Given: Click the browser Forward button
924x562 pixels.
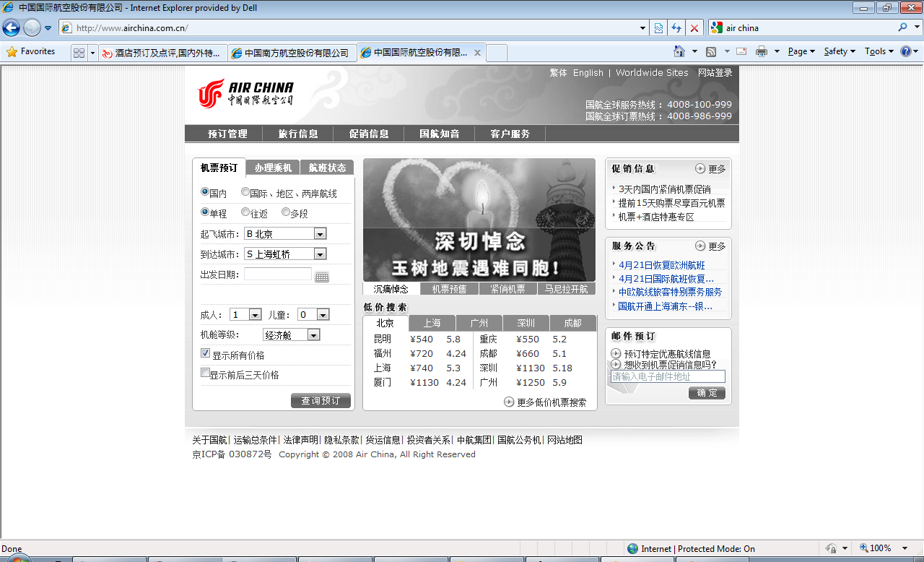Looking at the screenshot, I should 32,28.
